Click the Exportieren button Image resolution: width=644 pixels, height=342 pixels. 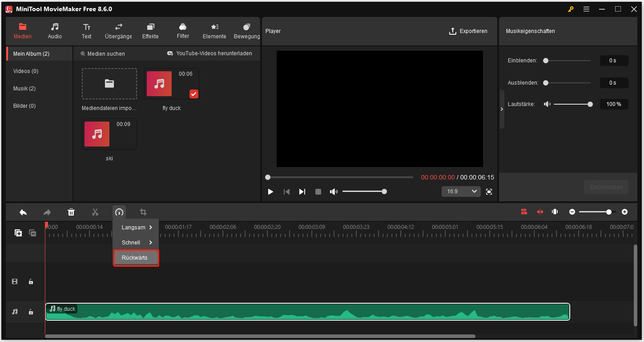(x=468, y=31)
